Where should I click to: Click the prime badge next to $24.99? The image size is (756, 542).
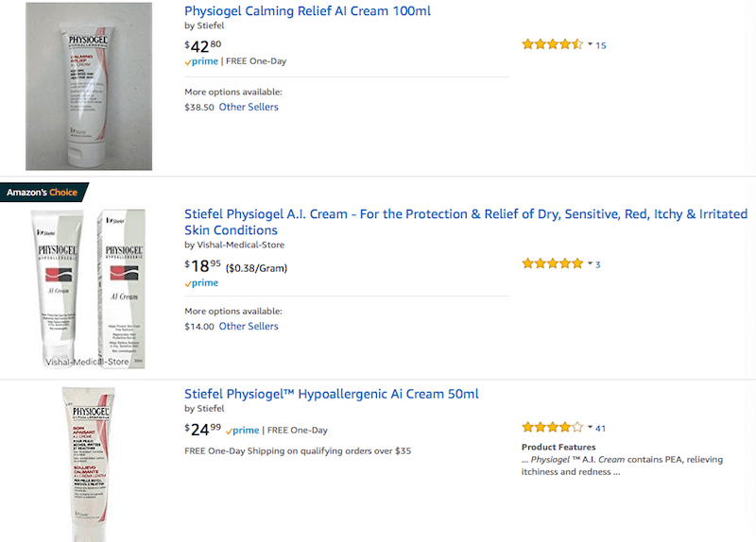tap(243, 431)
